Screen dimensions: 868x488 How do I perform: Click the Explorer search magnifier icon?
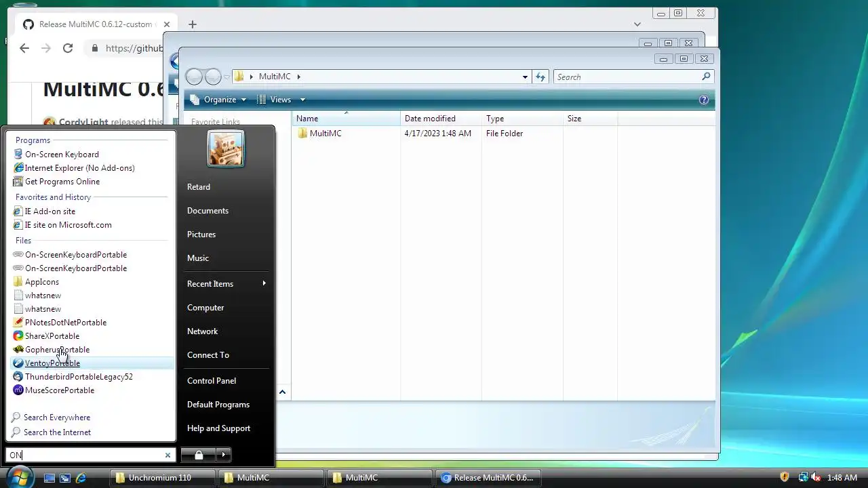point(706,77)
